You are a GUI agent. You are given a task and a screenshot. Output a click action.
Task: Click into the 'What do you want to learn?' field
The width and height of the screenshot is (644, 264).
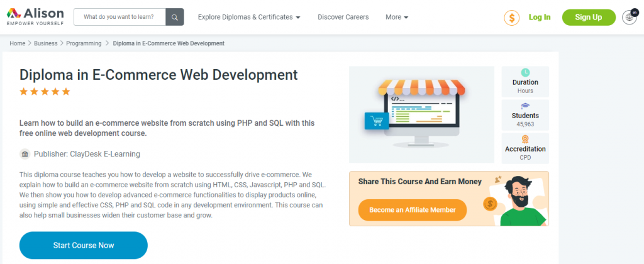point(119,17)
